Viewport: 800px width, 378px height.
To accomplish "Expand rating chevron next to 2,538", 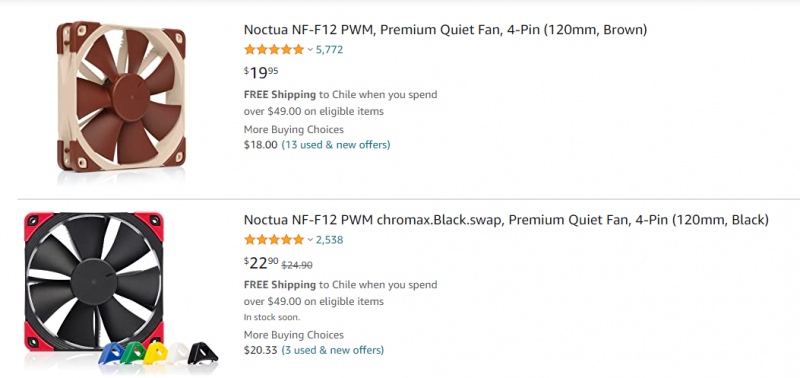I will [x=310, y=240].
